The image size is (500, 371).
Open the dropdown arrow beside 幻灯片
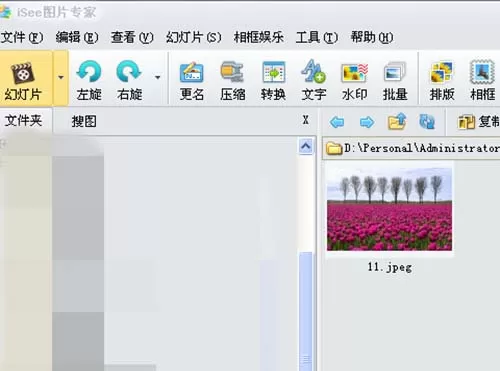pyautogui.click(x=61, y=78)
